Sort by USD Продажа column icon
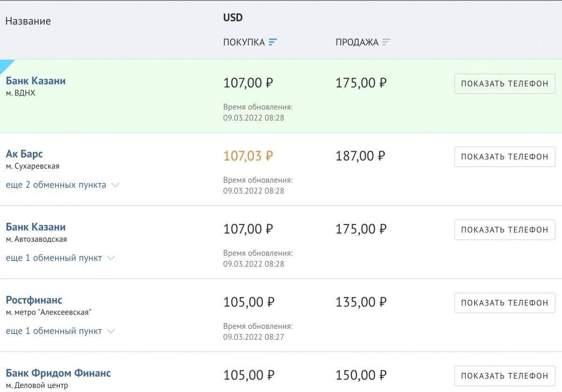The image size is (562, 392). click(x=386, y=42)
